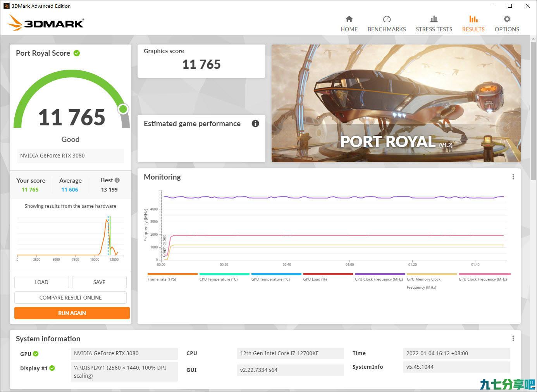The height and width of the screenshot is (392, 537).
Task: Toggle GPU Memory Clock Frequency legend series
Action: tap(432, 281)
